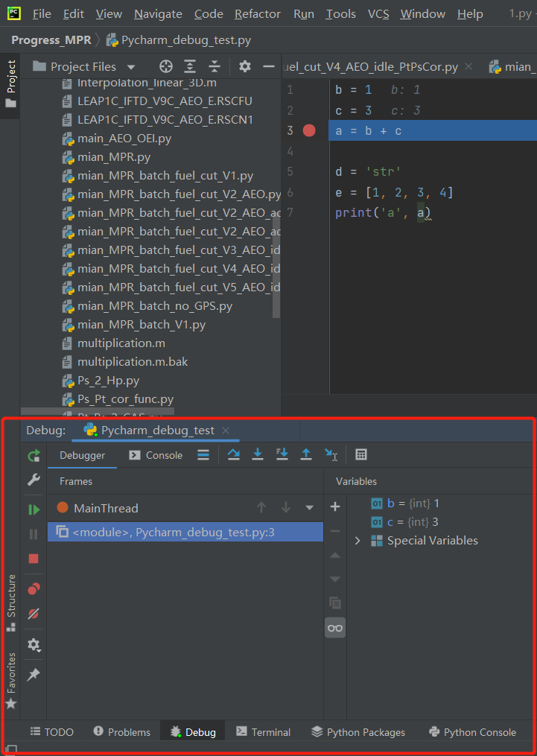The width and height of the screenshot is (537, 756).
Task: Select variable c = {int} 3
Action: (x=405, y=522)
